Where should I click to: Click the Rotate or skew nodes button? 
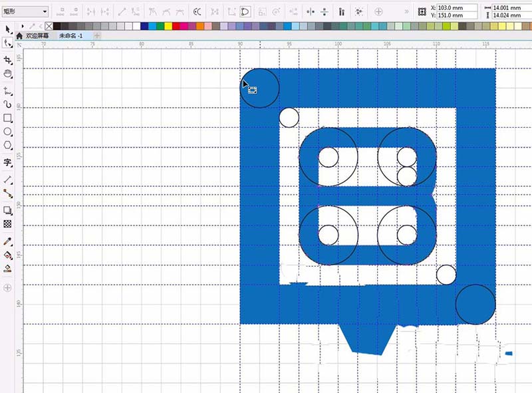click(x=276, y=12)
